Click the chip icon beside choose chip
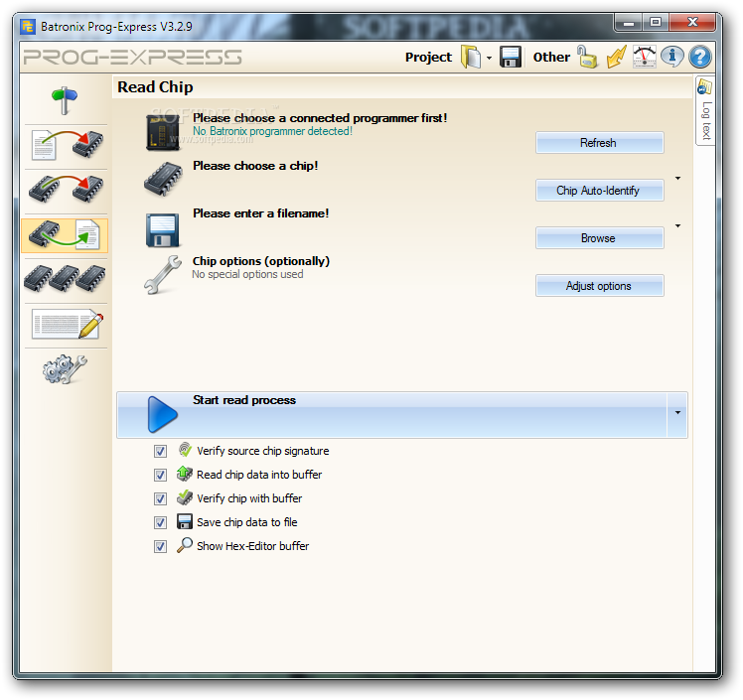 pos(163,179)
